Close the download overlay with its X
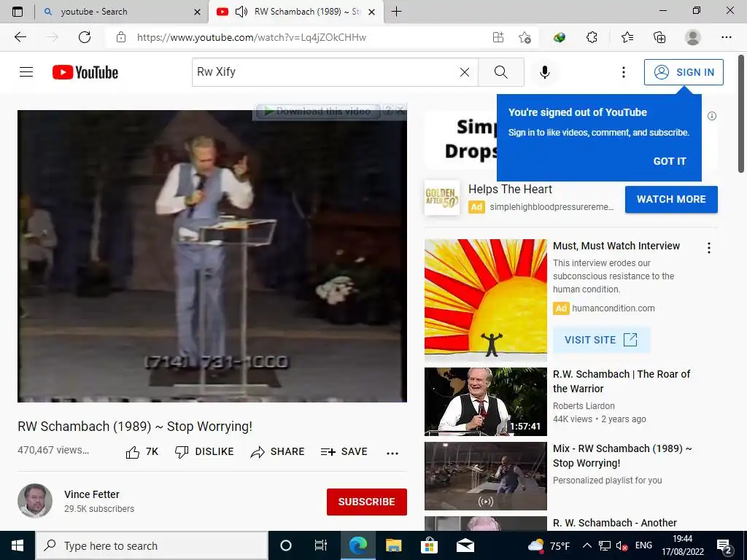The width and height of the screenshot is (747, 560). [x=400, y=111]
